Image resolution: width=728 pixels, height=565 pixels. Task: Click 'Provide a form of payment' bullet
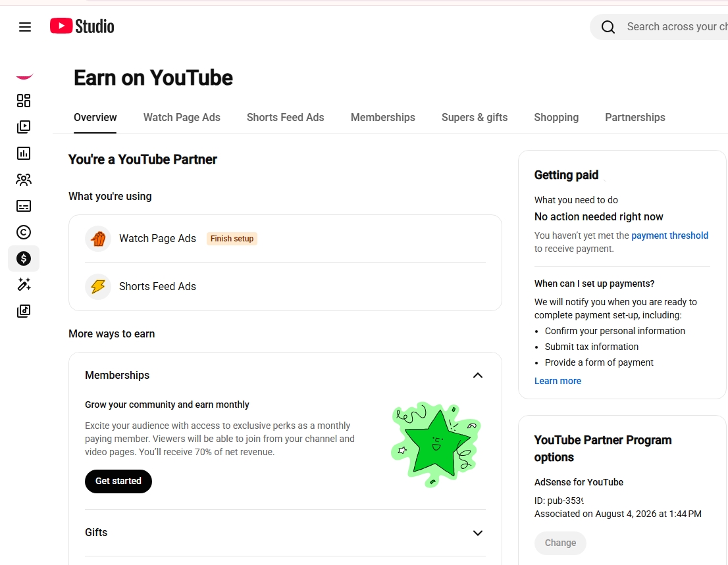click(599, 362)
